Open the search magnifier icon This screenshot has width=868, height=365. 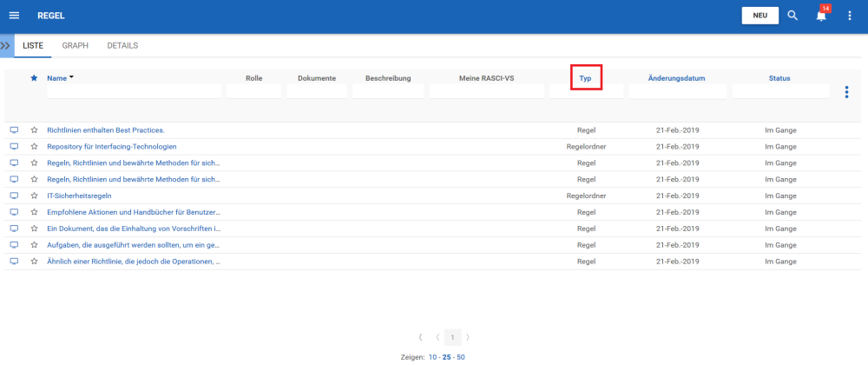[x=792, y=16]
